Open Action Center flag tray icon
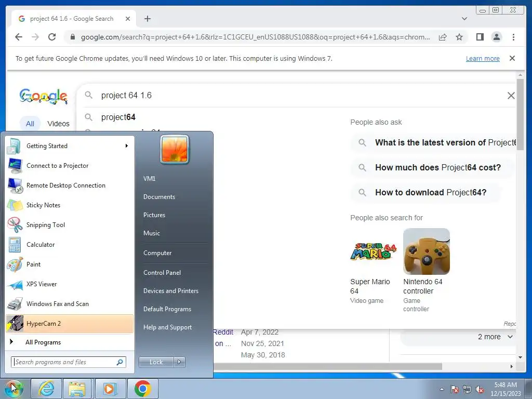 455,390
